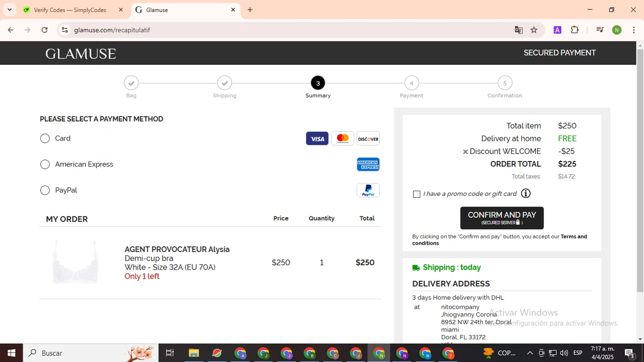The height and width of the screenshot is (362, 644).
Task: Open the notifications center icon
Action: click(630, 353)
